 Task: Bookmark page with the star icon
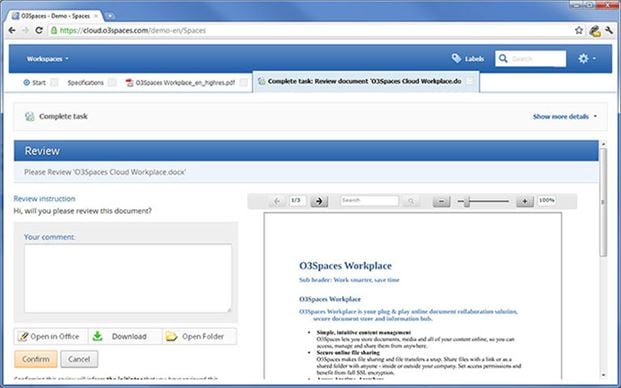point(579,30)
